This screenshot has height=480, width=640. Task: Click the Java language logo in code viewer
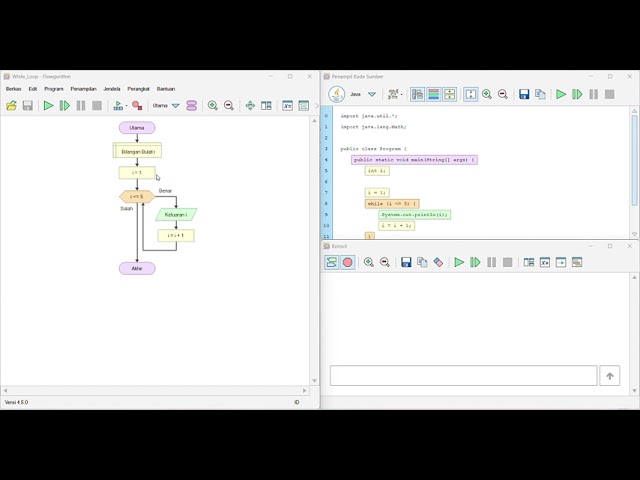pyautogui.click(x=337, y=94)
